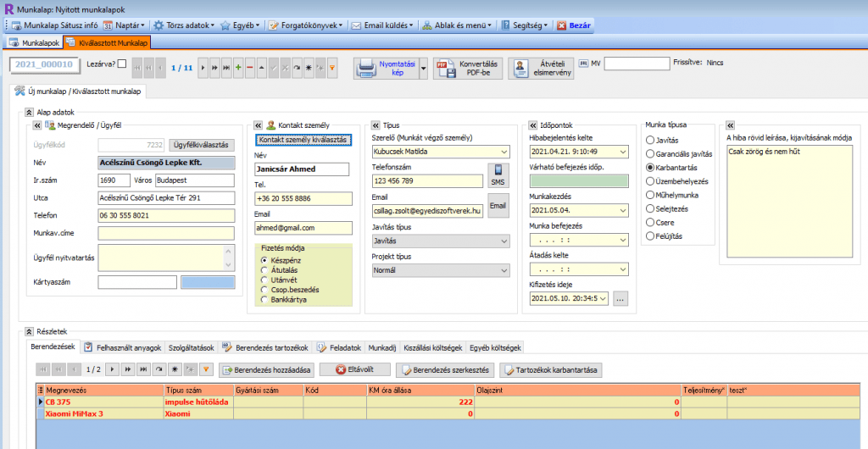Click next page icon in top navigator

tap(214, 67)
